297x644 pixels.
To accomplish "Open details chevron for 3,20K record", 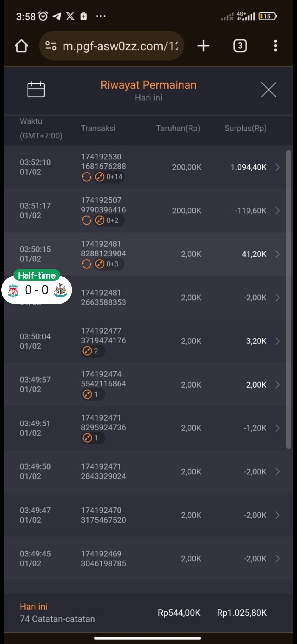I will (x=277, y=341).
